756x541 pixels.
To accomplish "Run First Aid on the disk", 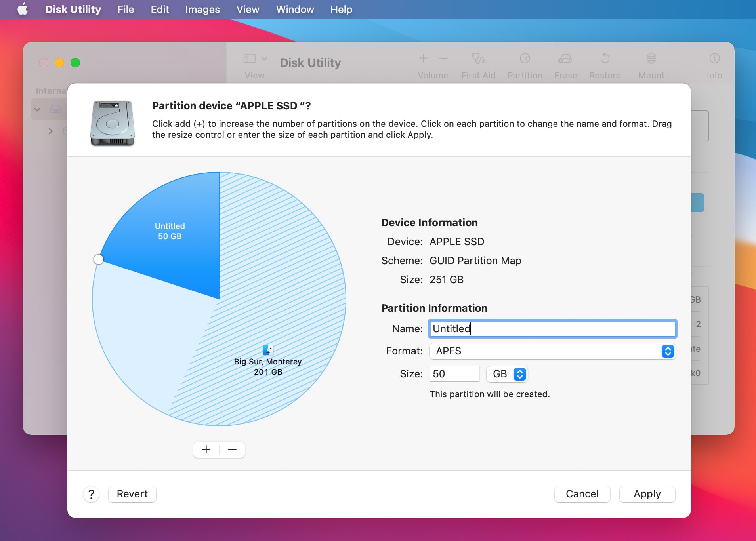I will (477, 65).
